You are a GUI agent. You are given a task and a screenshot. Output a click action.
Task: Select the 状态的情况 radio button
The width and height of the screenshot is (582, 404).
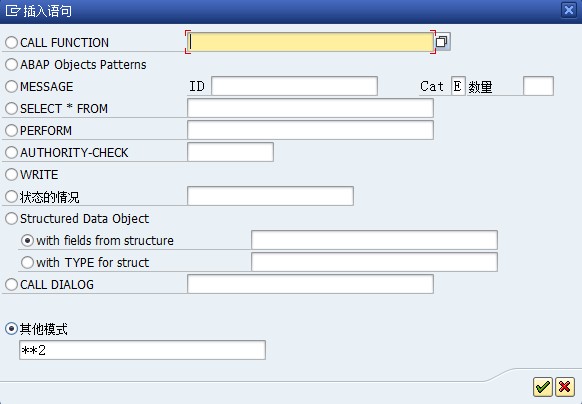click(12, 196)
